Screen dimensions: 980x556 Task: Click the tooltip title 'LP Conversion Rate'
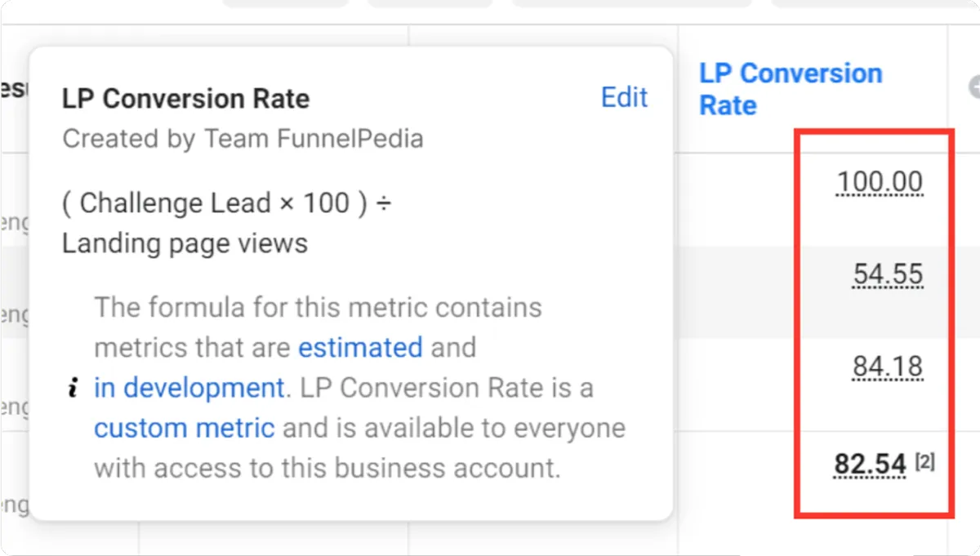185,99
